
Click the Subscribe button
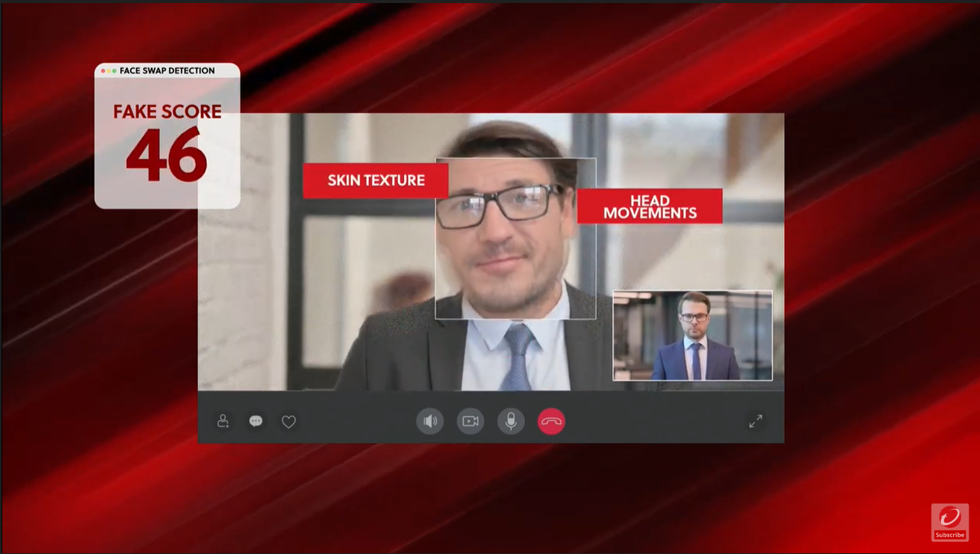pos(949,535)
